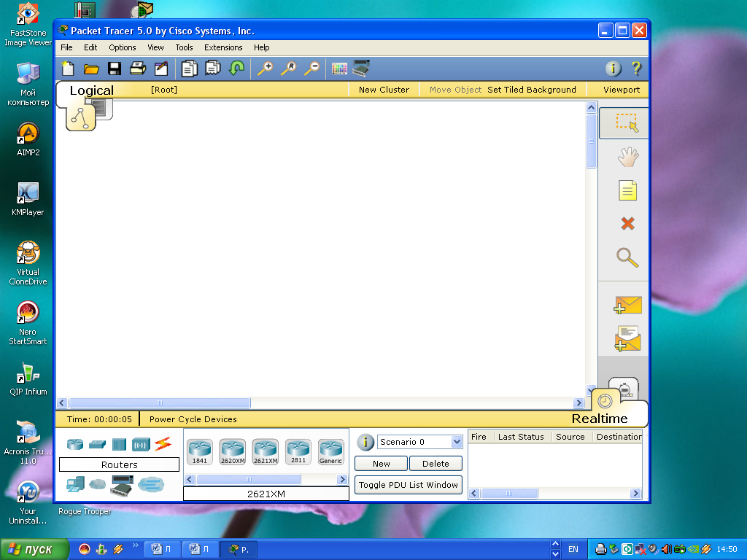This screenshot has width=747, height=560.
Task: Activate the Inspect magnifier tool
Action: [627, 257]
